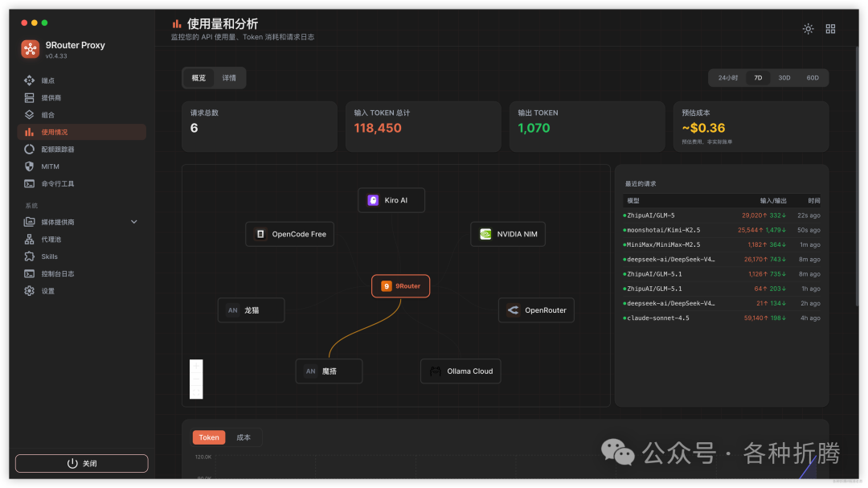The image size is (868, 488).
Task: Click the power icon in 关闭 button
Action: [72, 463]
